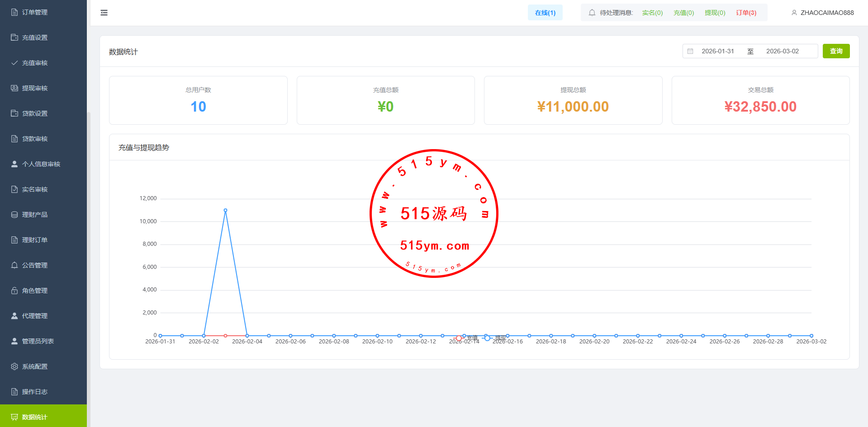Click the 在线(1) online status badge
Screen dimensions: 868x427
545,13
